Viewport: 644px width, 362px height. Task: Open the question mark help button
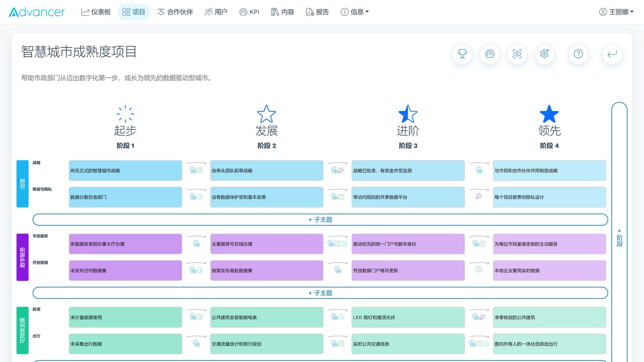[578, 54]
